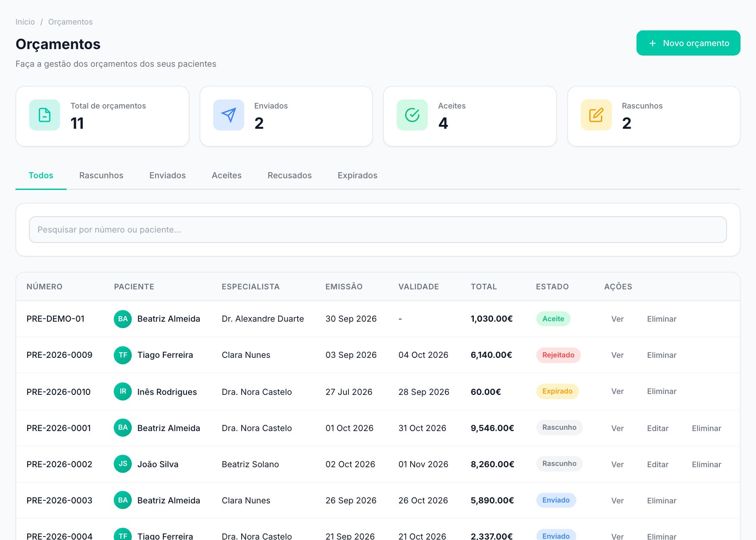756x540 pixels.
Task: Select the Recusados tab
Action: (289, 175)
